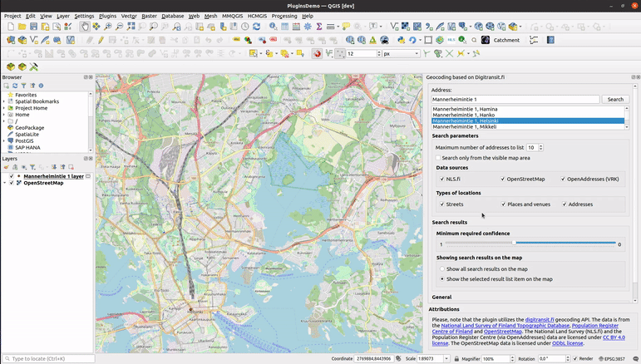641x364 pixels.
Task: Open a project using the folder icon
Action: [22, 27]
